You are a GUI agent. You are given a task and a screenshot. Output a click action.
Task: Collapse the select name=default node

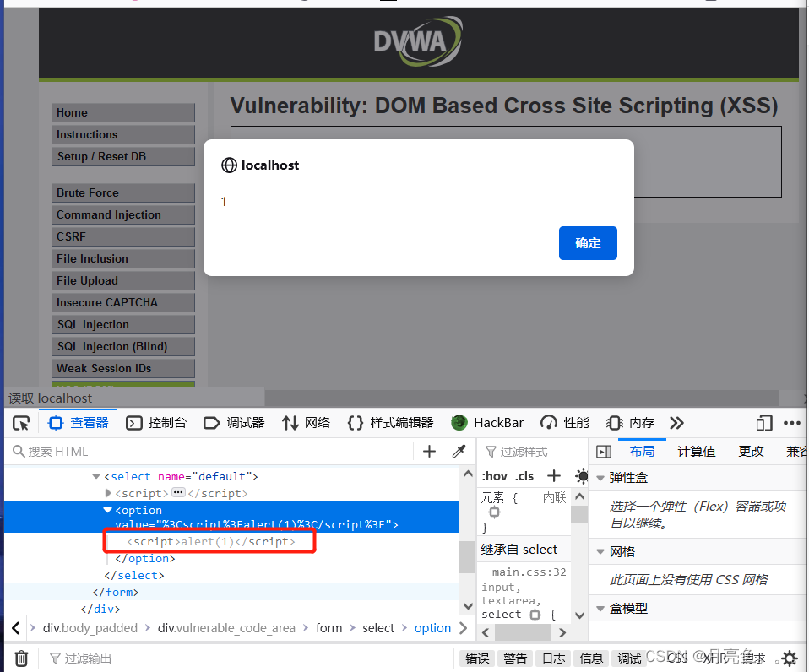click(96, 476)
